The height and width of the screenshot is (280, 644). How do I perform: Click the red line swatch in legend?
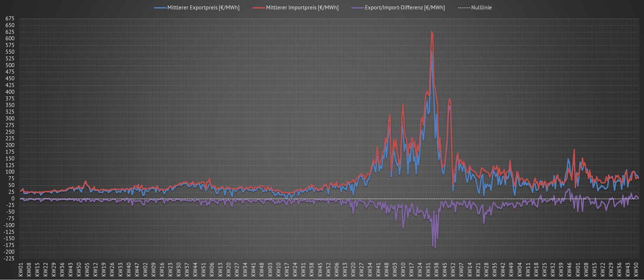pyautogui.click(x=258, y=8)
